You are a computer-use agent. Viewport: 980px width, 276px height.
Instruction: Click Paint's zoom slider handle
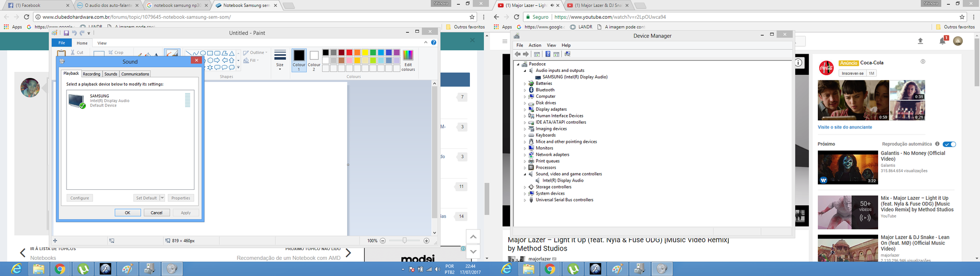(x=405, y=241)
